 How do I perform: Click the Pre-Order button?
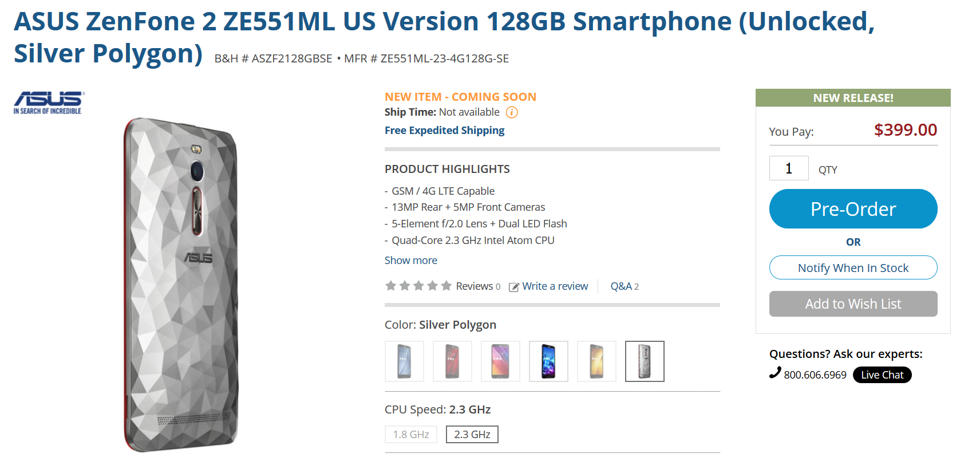coord(852,209)
